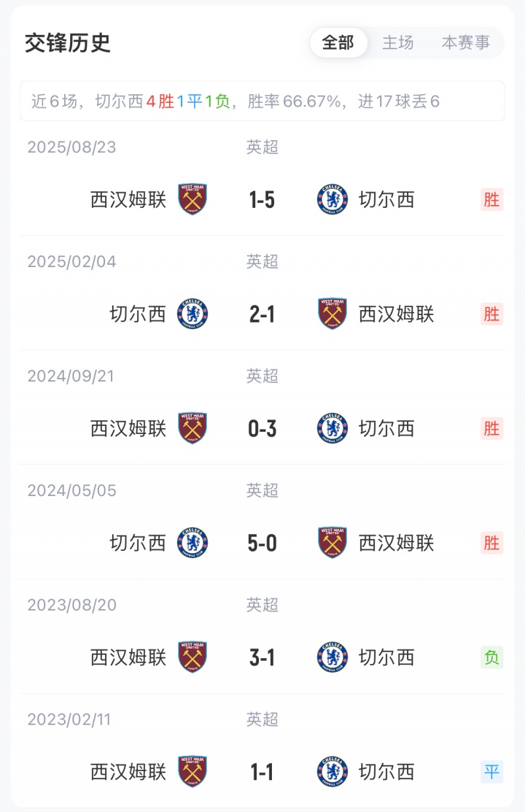Image resolution: width=525 pixels, height=812 pixels.
Task: Click the 负 badge on 2023/08/20 match
Action: point(492,657)
